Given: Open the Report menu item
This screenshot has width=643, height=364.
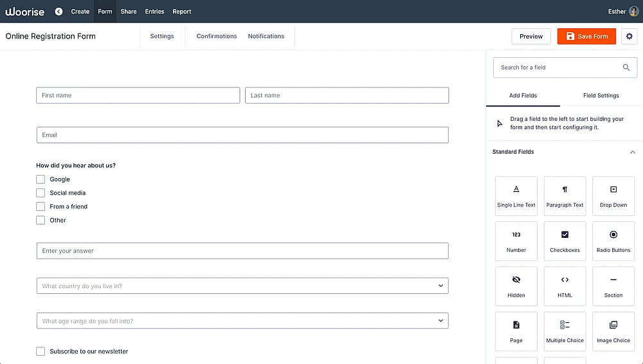Looking at the screenshot, I should pos(182,12).
